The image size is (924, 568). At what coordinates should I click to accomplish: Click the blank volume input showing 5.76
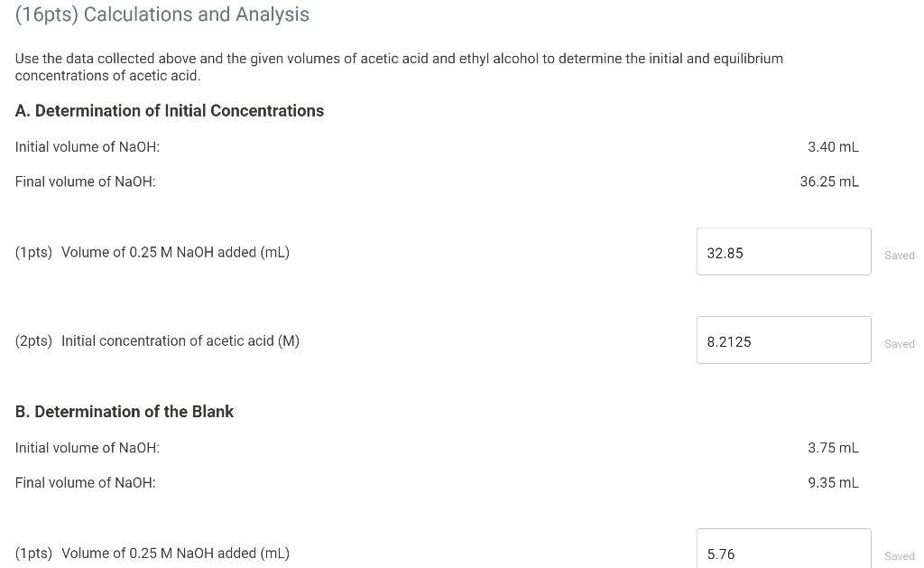tap(783, 551)
